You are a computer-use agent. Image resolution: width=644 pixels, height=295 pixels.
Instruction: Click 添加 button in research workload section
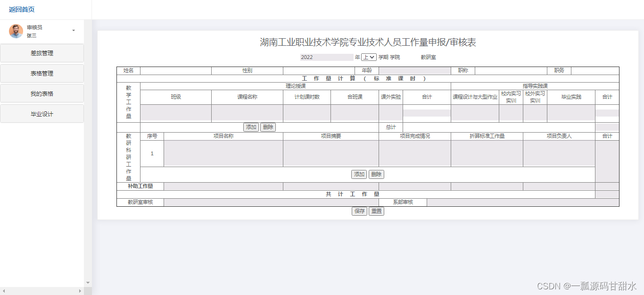pos(359,175)
